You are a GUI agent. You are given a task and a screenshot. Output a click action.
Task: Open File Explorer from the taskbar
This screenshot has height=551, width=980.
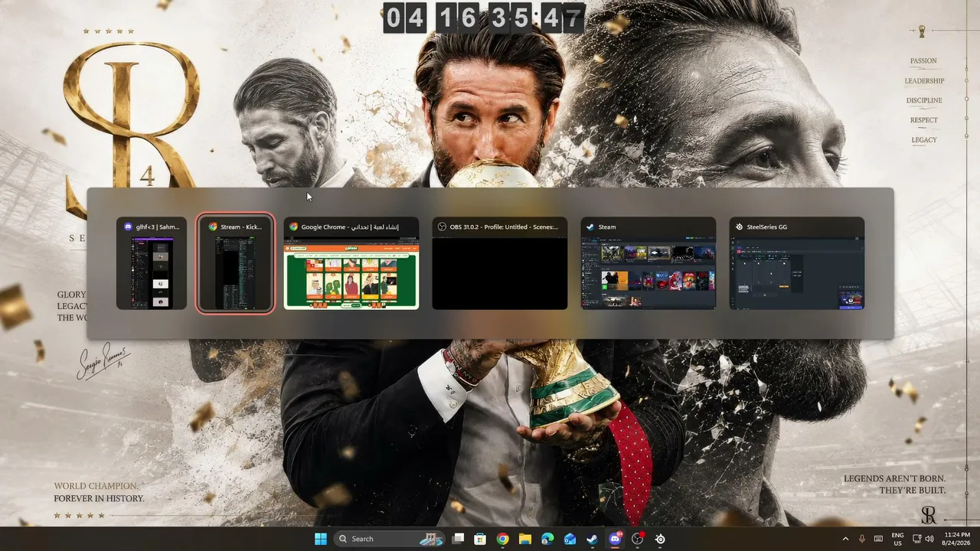click(x=525, y=539)
